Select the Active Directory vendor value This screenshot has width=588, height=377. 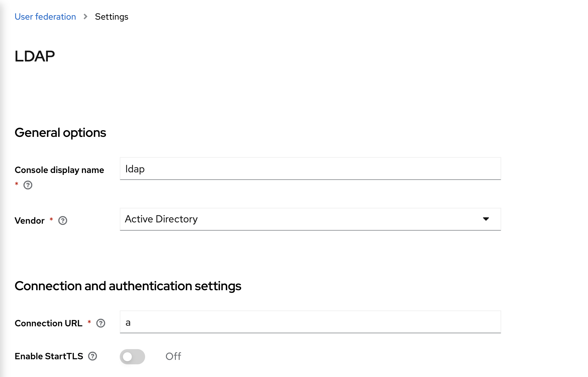point(161,219)
